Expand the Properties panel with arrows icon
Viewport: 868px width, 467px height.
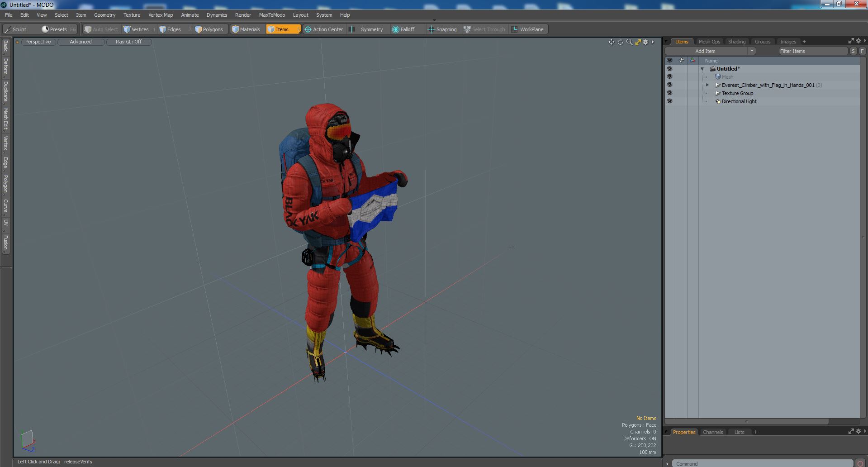pyautogui.click(x=851, y=431)
